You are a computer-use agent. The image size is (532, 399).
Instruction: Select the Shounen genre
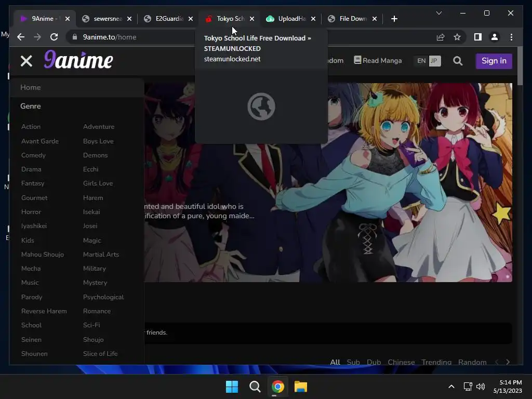click(x=34, y=353)
